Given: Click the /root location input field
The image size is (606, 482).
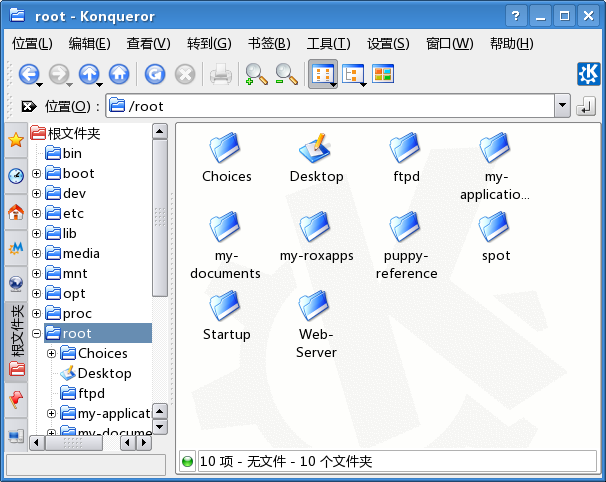Looking at the screenshot, I should (330, 106).
